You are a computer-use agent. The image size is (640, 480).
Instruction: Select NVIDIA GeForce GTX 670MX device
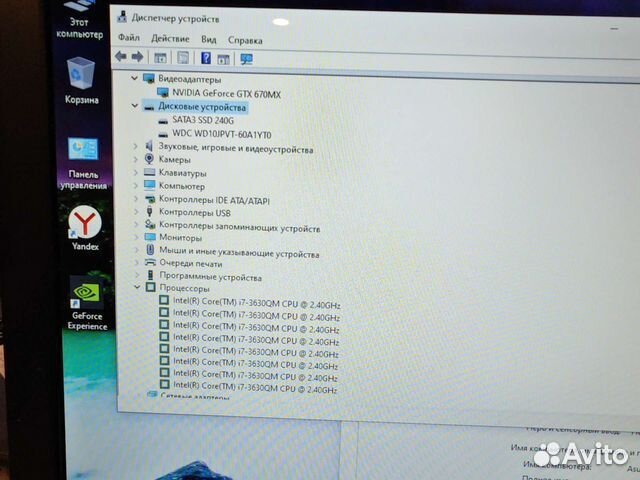pyautogui.click(x=227, y=93)
